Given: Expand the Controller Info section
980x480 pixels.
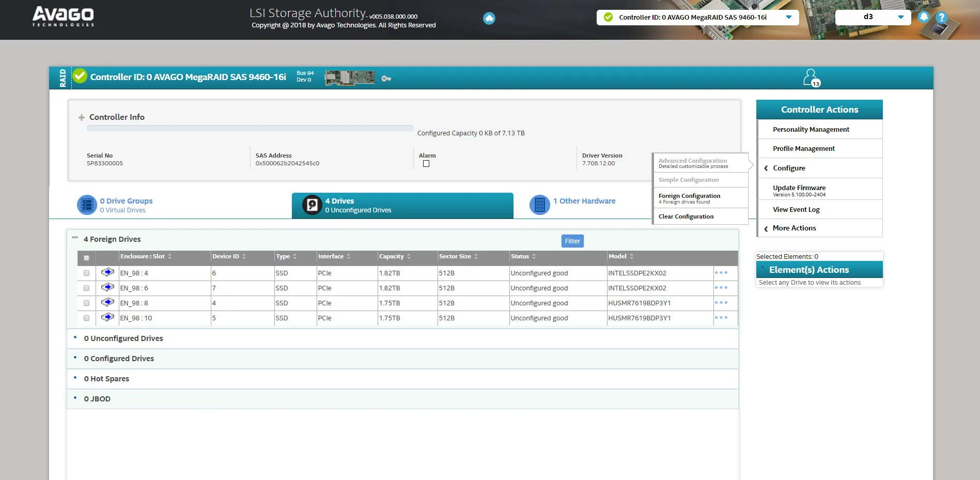Looking at the screenshot, I should pyautogui.click(x=81, y=117).
